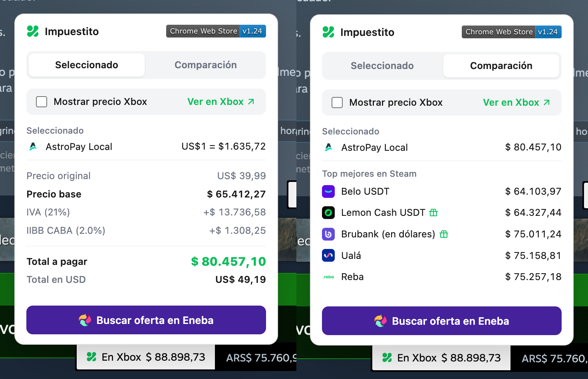This screenshot has width=588, height=379.
Task: Click Reba label
Action: [352, 277]
